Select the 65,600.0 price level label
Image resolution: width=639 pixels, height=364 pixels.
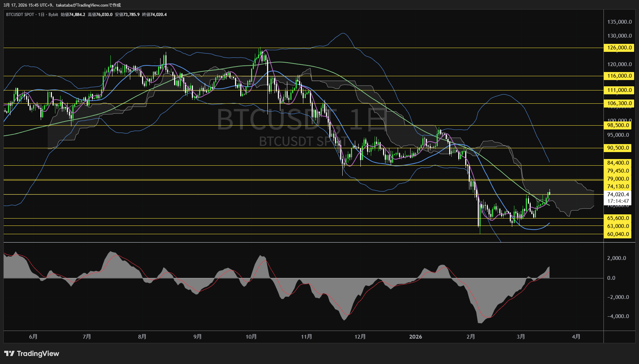tap(618, 218)
